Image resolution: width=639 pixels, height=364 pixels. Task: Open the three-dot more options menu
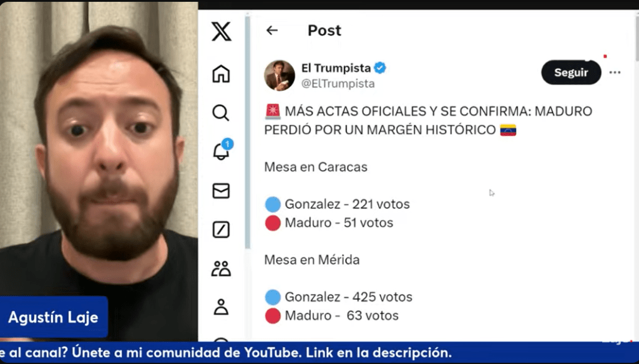point(615,72)
